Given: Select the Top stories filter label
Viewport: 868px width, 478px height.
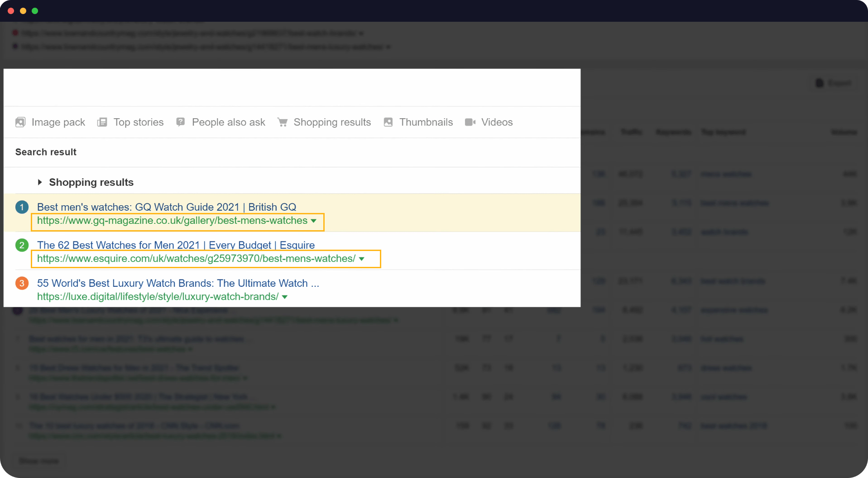Looking at the screenshot, I should point(139,122).
